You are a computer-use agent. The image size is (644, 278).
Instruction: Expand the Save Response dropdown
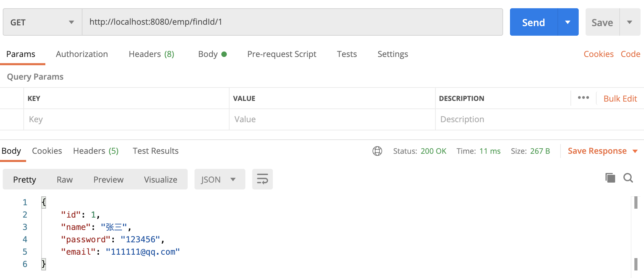coord(635,151)
